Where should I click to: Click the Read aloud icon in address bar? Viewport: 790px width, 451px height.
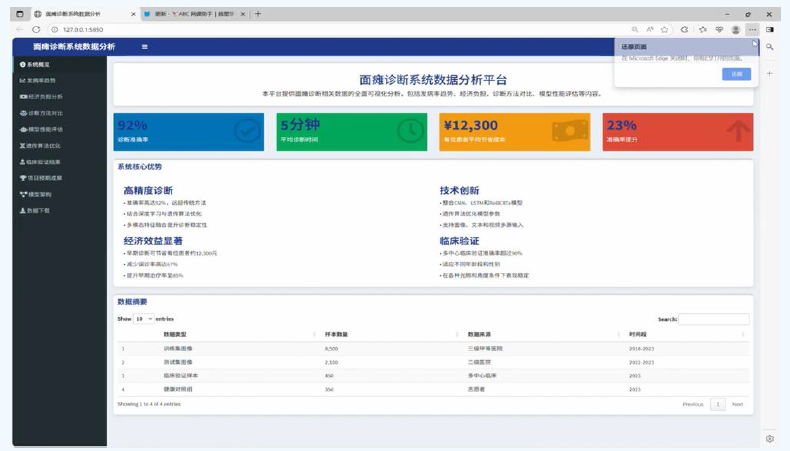pyautogui.click(x=650, y=30)
